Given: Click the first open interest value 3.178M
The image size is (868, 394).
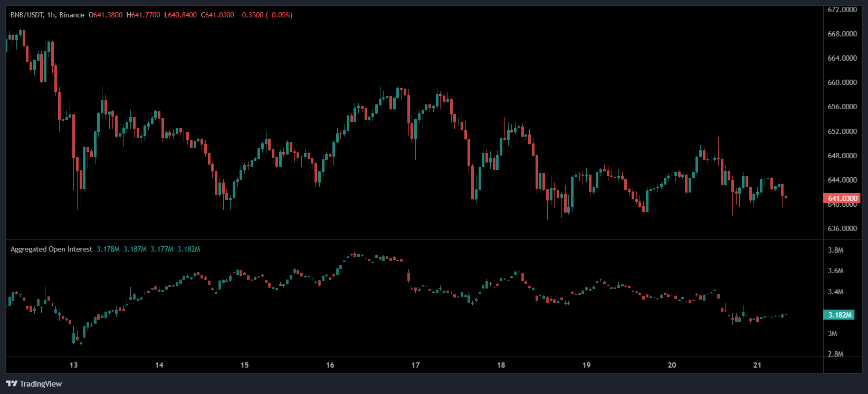Looking at the screenshot, I should (x=108, y=249).
